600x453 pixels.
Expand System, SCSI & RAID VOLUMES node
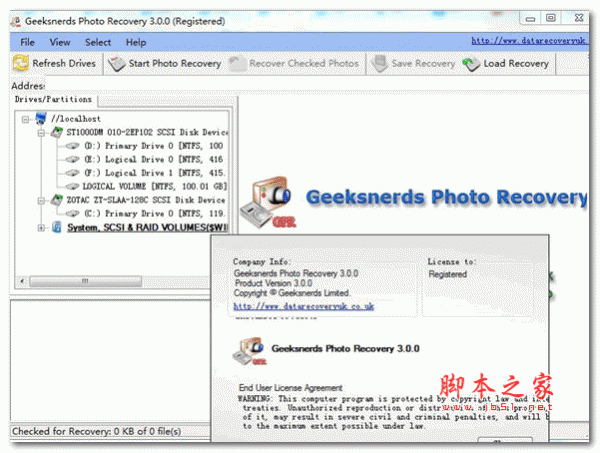41,228
